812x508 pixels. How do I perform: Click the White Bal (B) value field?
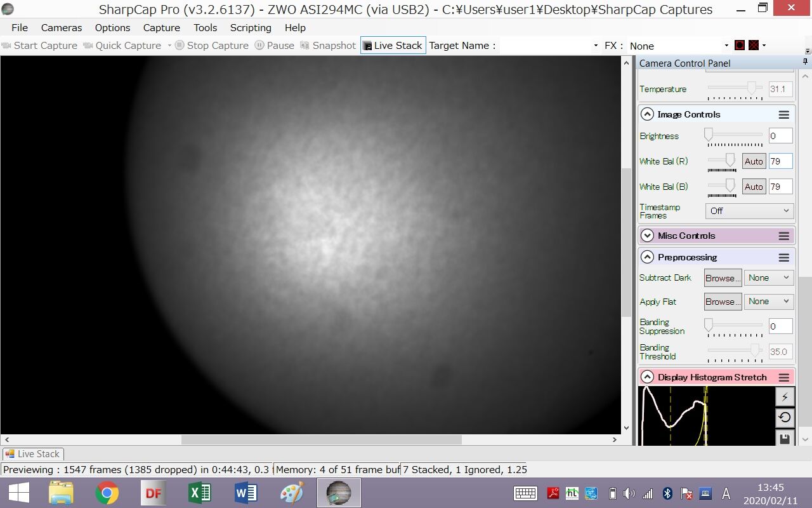[780, 187]
